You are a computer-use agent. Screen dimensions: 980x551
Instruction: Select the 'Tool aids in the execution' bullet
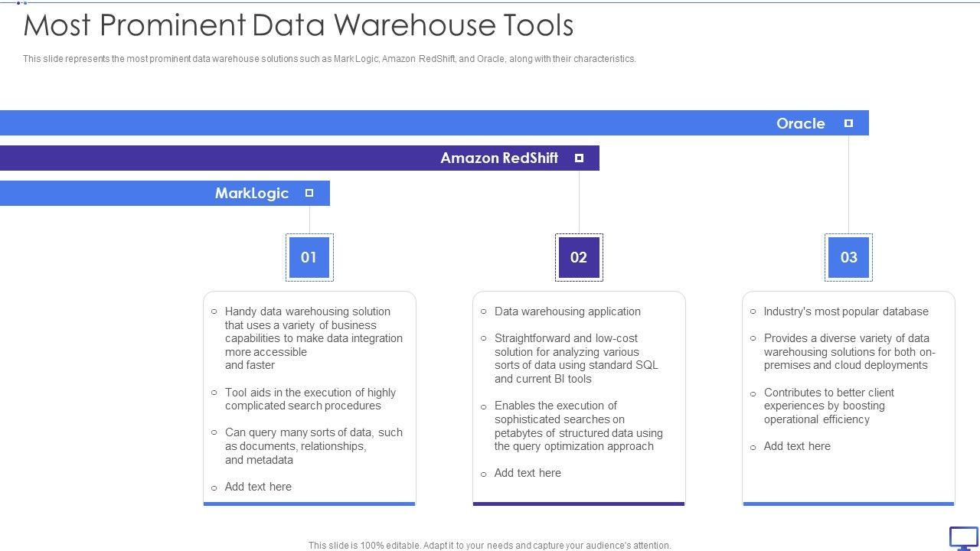(x=310, y=399)
